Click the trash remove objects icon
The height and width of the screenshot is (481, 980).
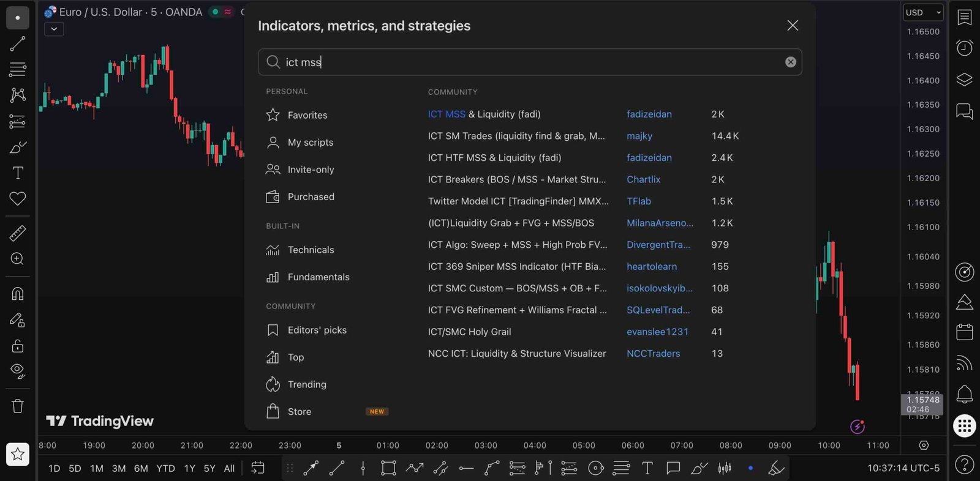[x=18, y=406]
